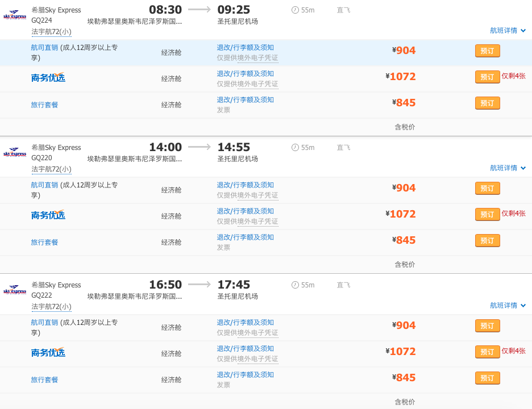Click the 商务优选 logo under flight GQ222
This screenshot has height=409, width=532.
pos(48,352)
